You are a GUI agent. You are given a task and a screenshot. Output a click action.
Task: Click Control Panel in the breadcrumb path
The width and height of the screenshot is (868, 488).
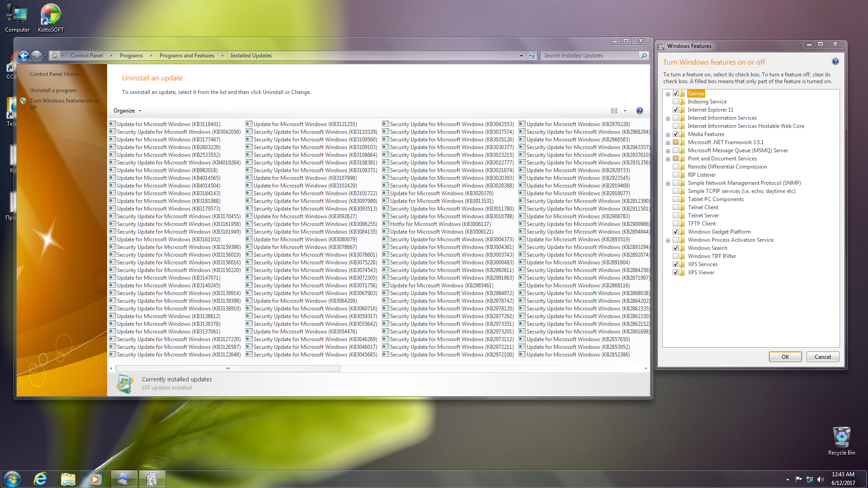pos(87,56)
